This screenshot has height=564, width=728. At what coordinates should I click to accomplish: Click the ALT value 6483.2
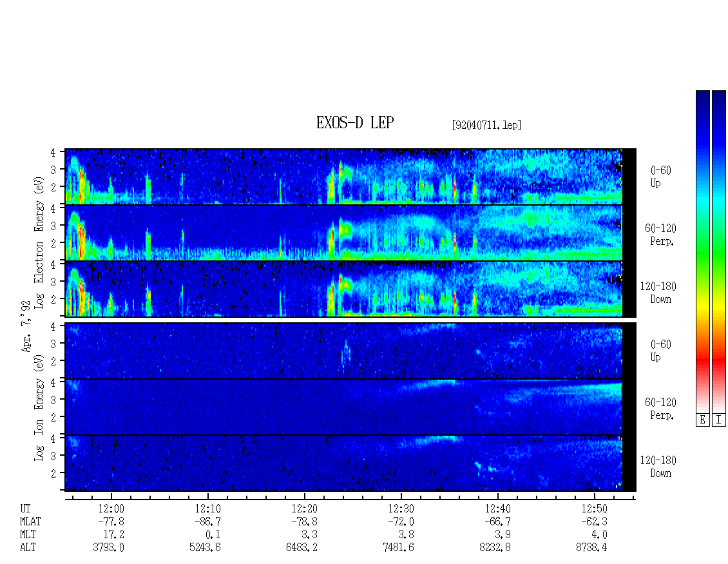[x=302, y=547]
